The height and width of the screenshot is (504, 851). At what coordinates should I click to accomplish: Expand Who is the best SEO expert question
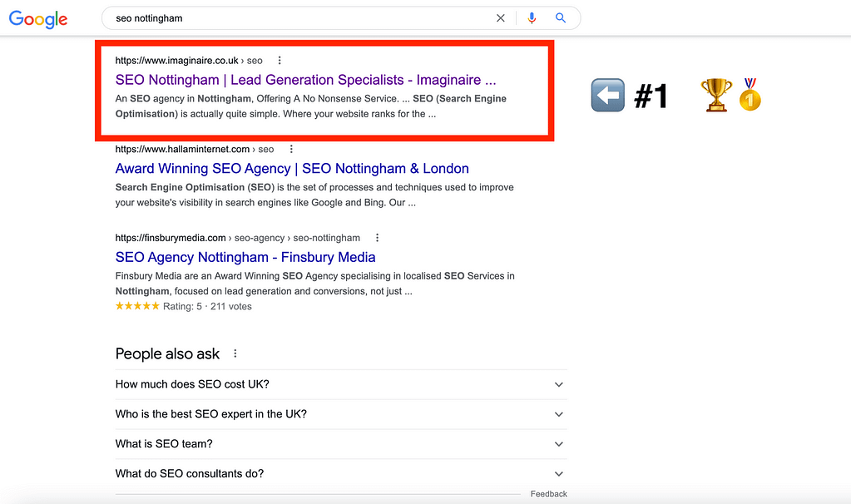(341, 414)
